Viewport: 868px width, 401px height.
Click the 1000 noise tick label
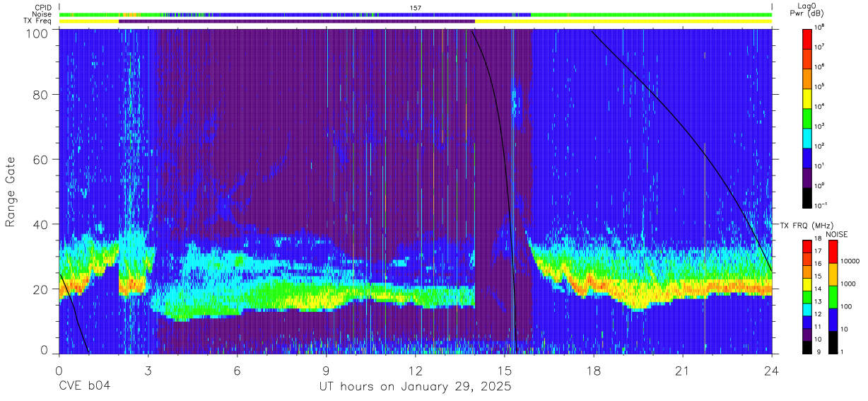coord(848,284)
